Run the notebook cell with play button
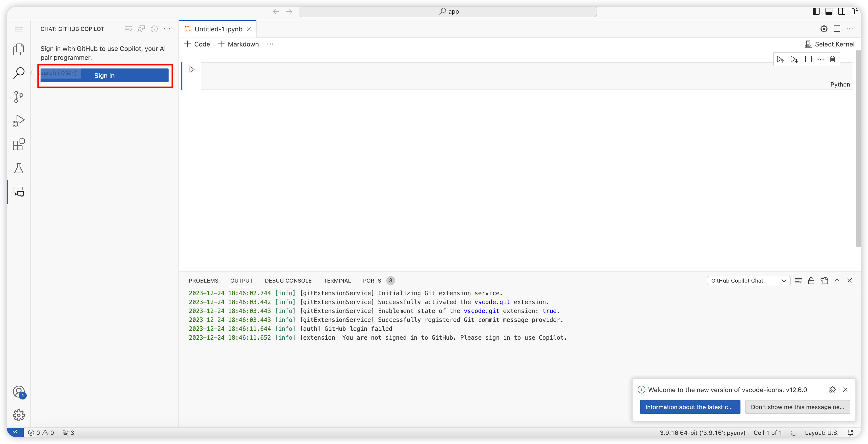Screen dimensions: 868x444 (192, 69)
